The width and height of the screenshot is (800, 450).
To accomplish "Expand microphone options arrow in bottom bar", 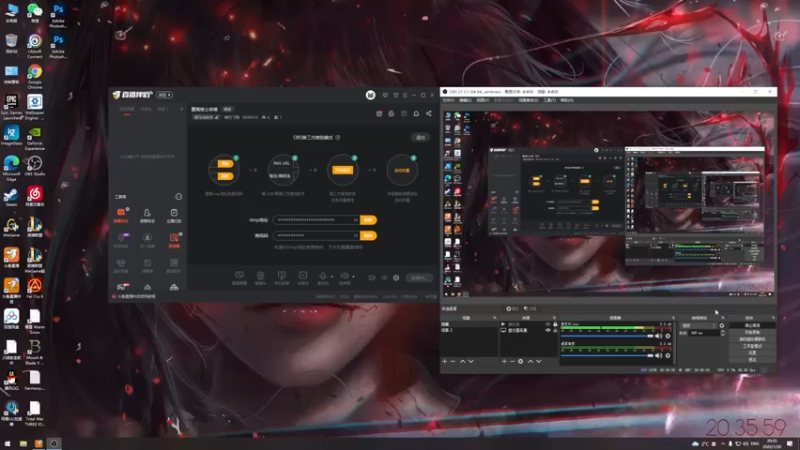I will coord(332,277).
